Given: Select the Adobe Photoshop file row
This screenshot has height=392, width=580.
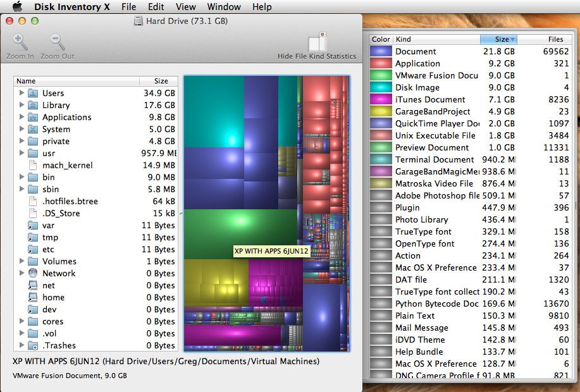Looking at the screenshot, I should 470,195.
